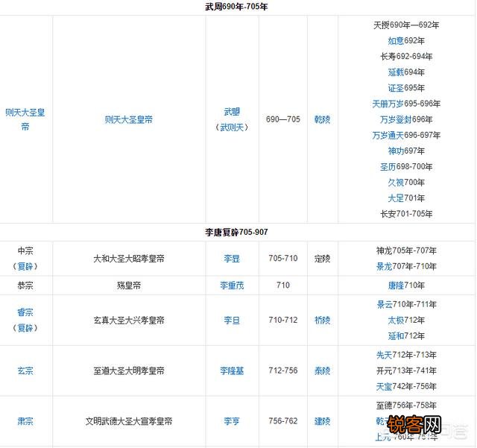Open the 李亨 name link
Viewport: 477px width, 448px height.
[x=232, y=421]
